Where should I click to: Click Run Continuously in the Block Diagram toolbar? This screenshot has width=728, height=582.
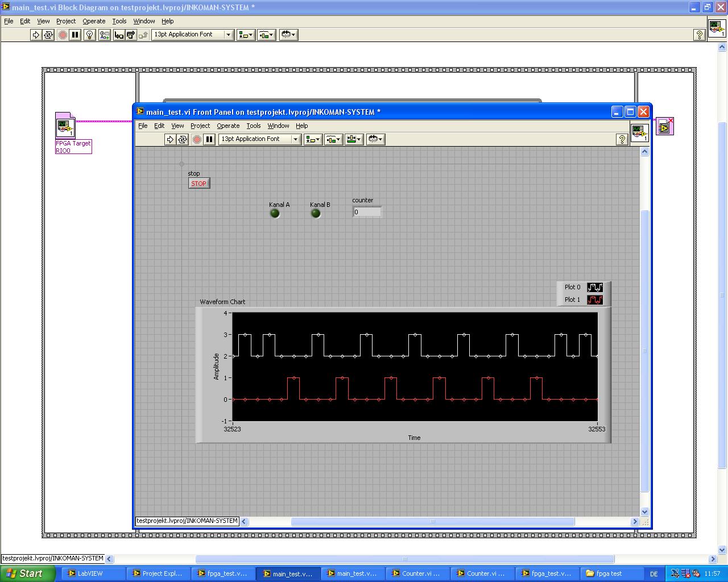coord(48,35)
